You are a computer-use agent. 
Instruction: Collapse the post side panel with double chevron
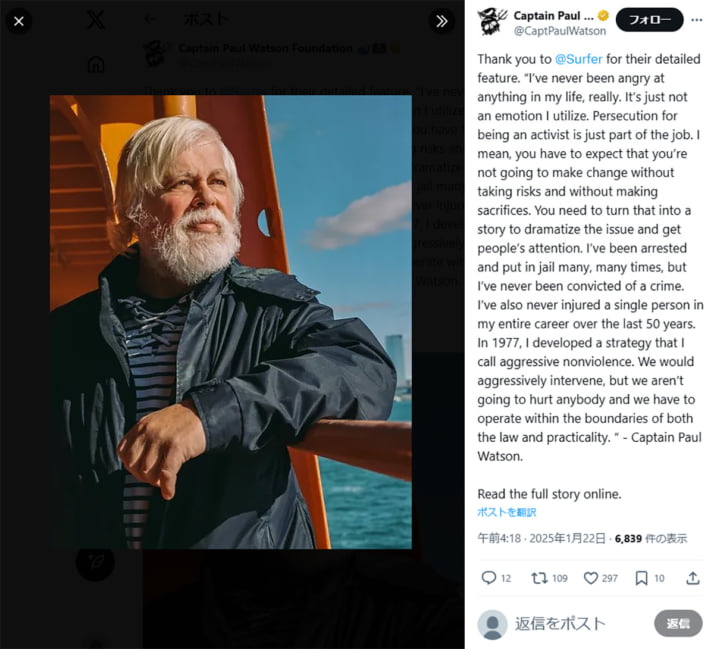441,20
